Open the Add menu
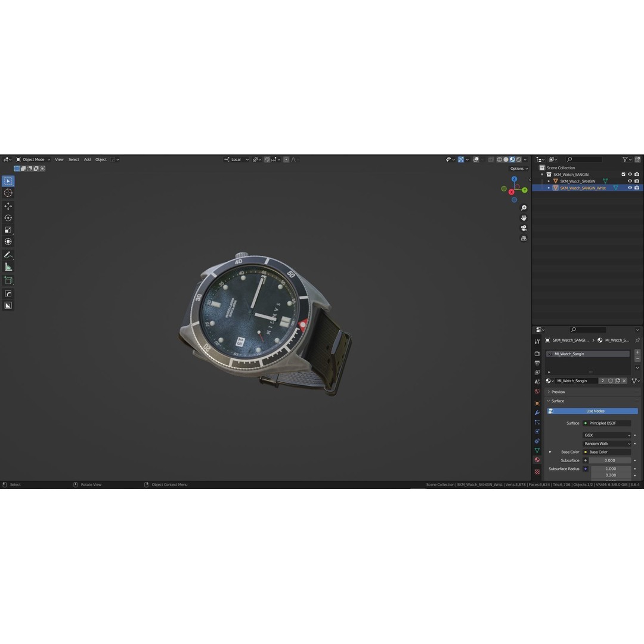 click(87, 160)
